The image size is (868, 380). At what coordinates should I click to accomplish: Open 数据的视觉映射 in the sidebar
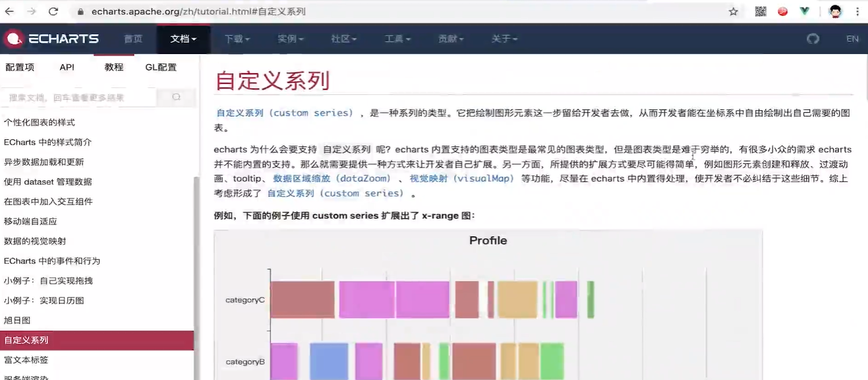pos(35,241)
